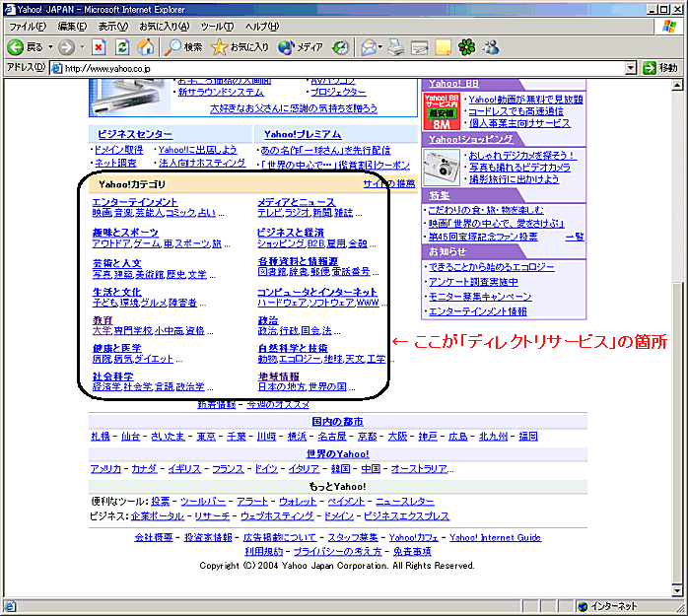Image resolution: width=688 pixels, height=616 pixels.
Task: Open the Yahoo! Internet Guide footer link
Action: click(x=496, y=537)
